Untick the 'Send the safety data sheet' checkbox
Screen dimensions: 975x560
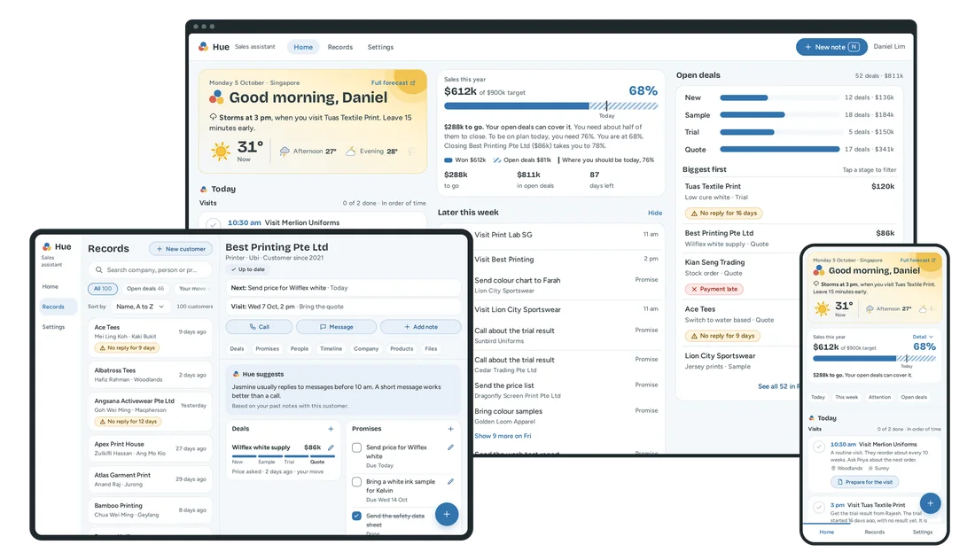click(357, 516)
